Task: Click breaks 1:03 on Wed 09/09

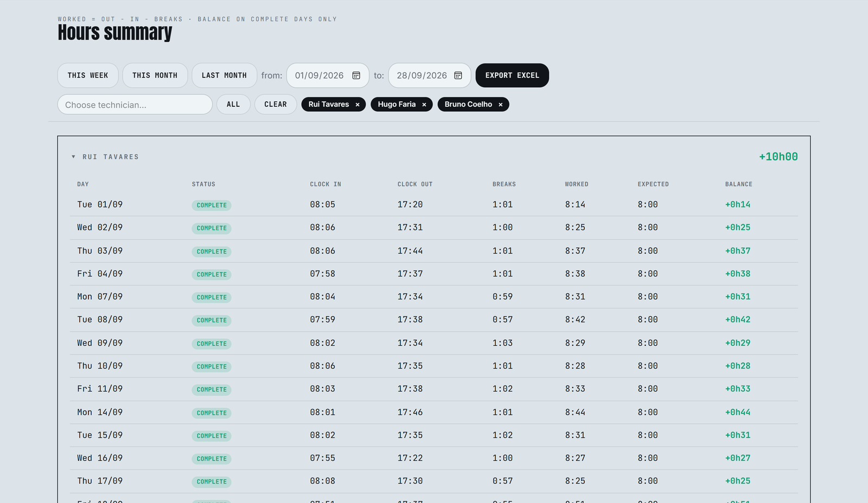Action: [x=502, y=343]
